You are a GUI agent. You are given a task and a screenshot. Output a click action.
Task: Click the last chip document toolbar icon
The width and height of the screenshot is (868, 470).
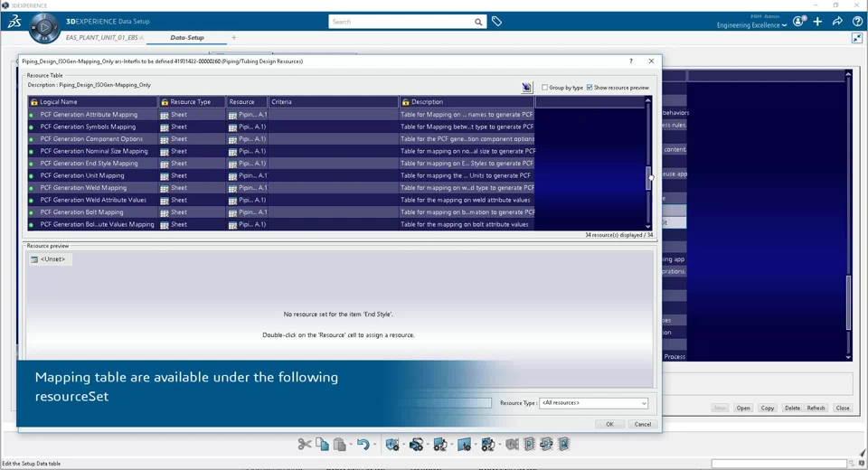(x=563, y=444)
